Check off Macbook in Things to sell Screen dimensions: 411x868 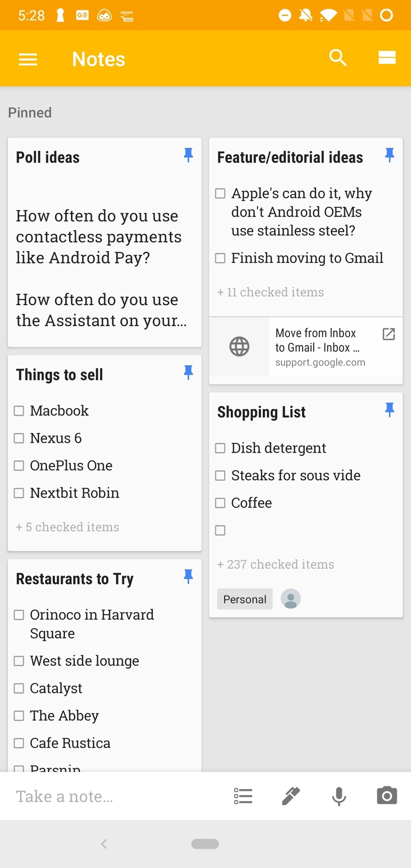(19, 411)
